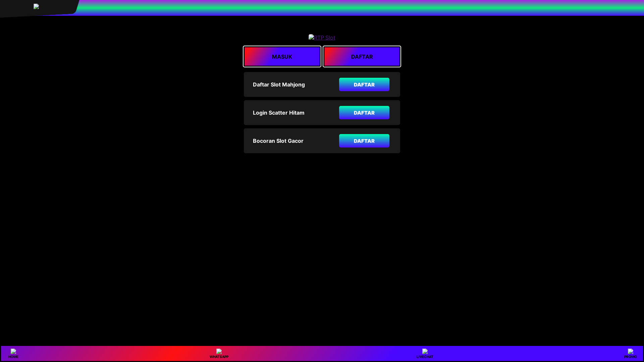Open the RTP Slot banner link
This screenshot has height=362, width=644.
(x=322, y=38)
